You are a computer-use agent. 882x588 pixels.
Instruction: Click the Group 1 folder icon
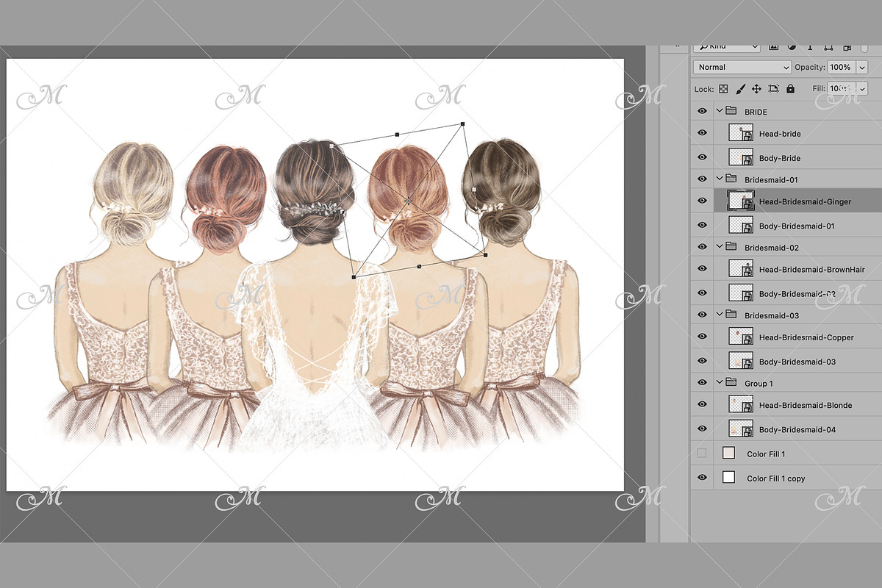(x=731, y=383)
